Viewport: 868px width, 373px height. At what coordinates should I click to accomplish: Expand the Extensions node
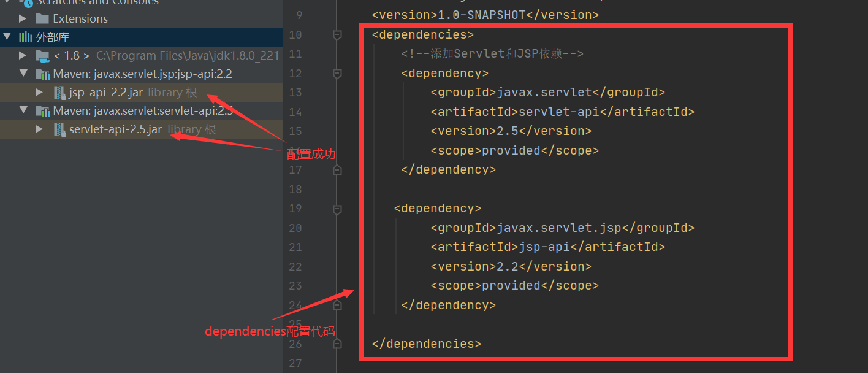point(23,18)
